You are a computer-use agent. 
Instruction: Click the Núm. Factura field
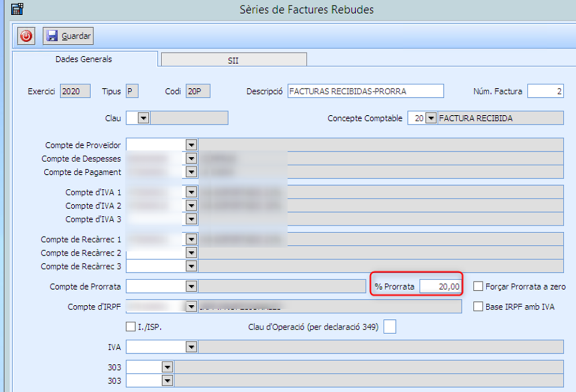tap(545, 91)
